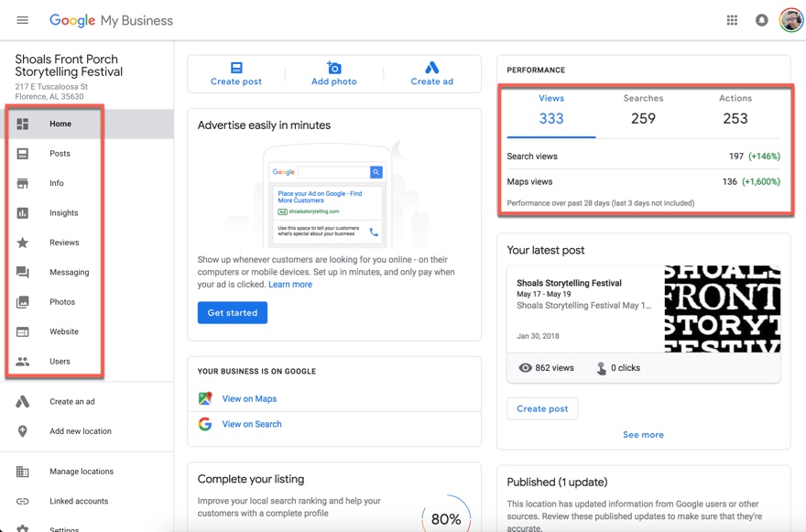Open the hamburger main menu
The image size is (806, 532).
pos(23,20)
